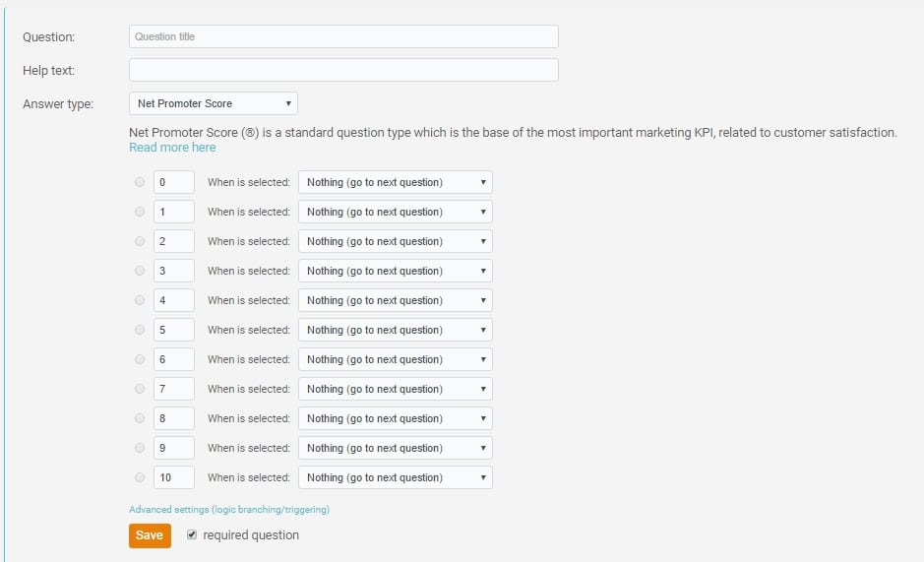Open Advanced settings logic branching link
Screen dimensions: 924x562
229,510
